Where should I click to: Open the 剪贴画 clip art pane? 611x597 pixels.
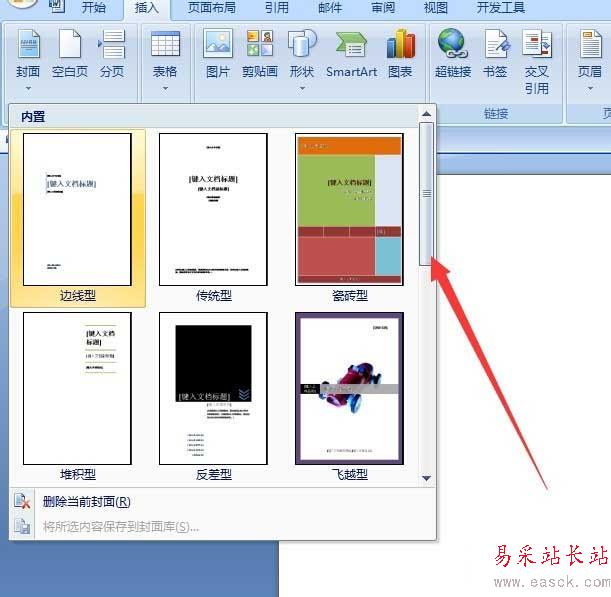pyautogui.click(x=260, y=43)
